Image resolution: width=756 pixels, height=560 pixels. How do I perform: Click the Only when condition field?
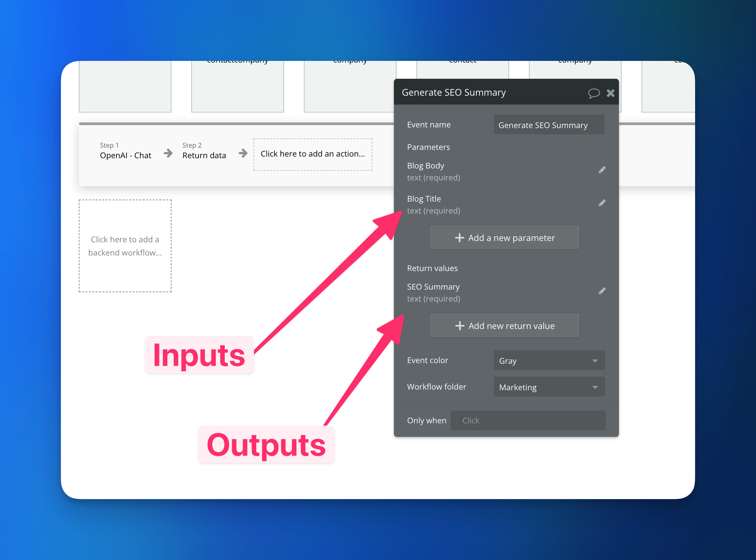(528, 420)
